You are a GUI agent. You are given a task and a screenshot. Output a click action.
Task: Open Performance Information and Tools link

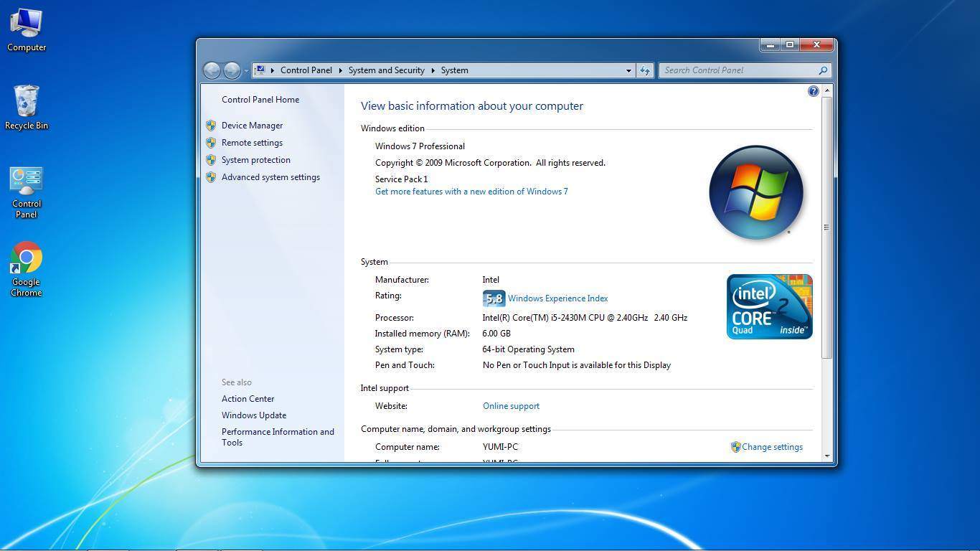[278, 437]
